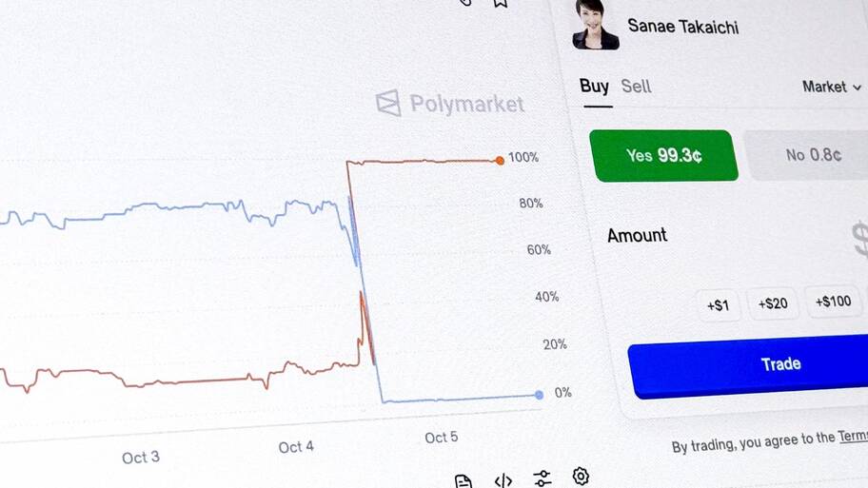Viewport: 868px width, 488px height.
Task: Add $1 to the amount
Action: [718, 304]
